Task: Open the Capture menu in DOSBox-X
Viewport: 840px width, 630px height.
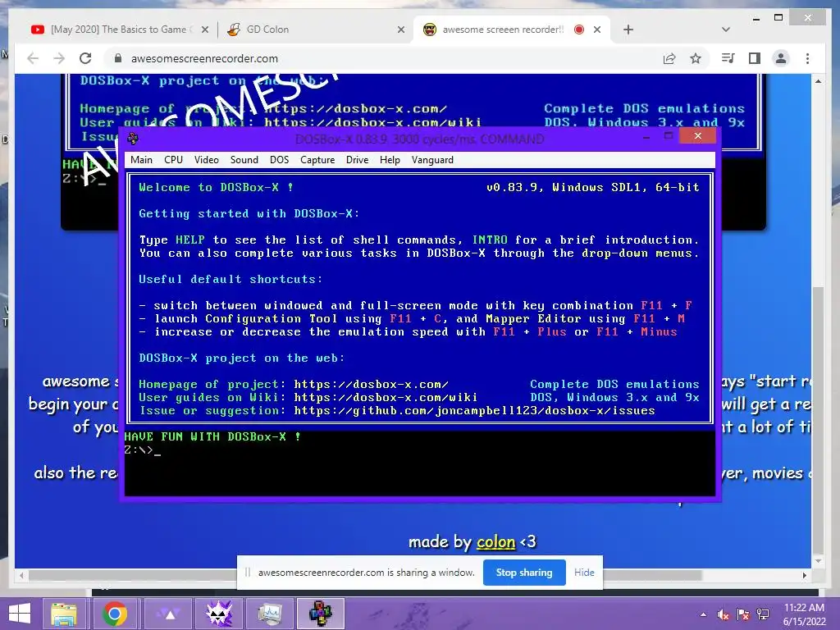Action: pyautogui.click(x=317, y=160)
